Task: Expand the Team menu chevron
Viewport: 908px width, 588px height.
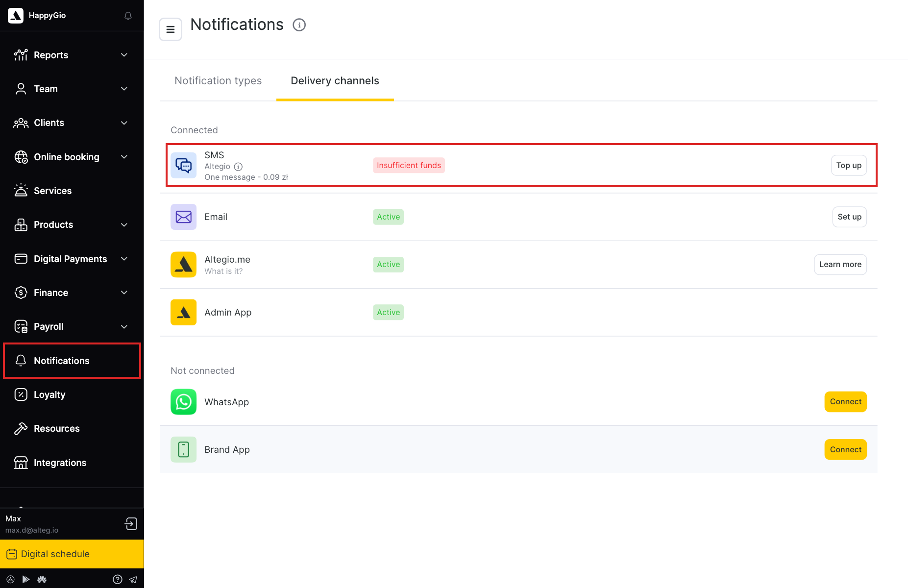Action: click(124, 89)
